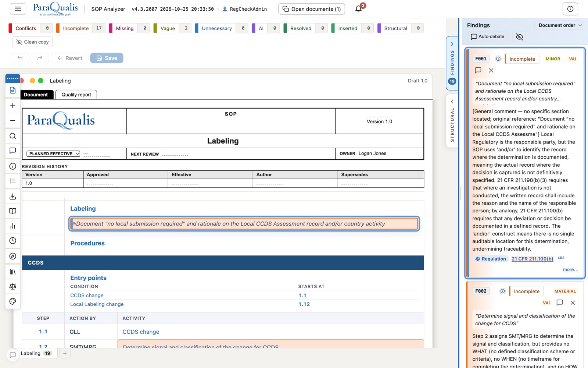Open the 21 CFR 211.100(b) regulation link
The width and height of the screenshot is (588, 368).
click(x=532, y=259)
